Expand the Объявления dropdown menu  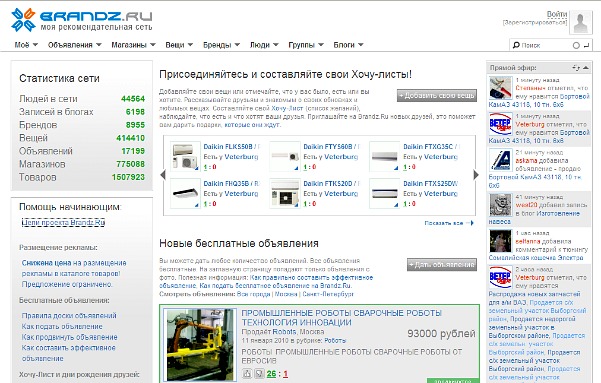point(75,45)
